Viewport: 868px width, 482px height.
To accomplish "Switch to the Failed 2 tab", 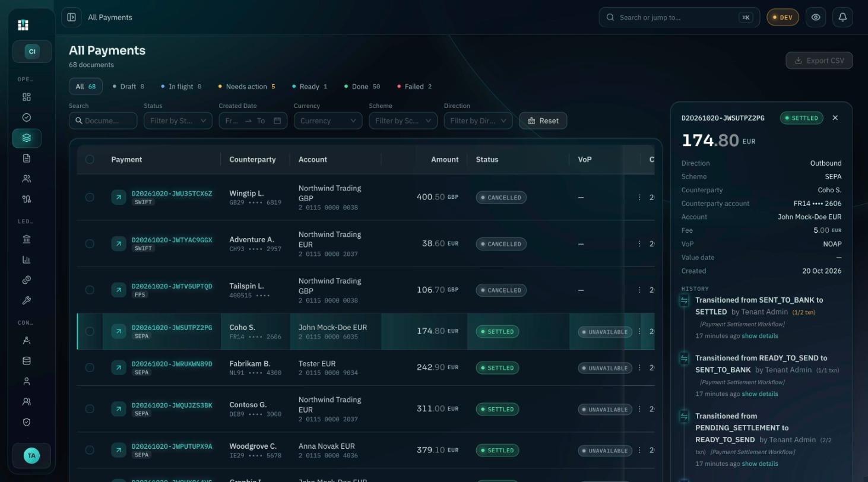I will point(414,87).
